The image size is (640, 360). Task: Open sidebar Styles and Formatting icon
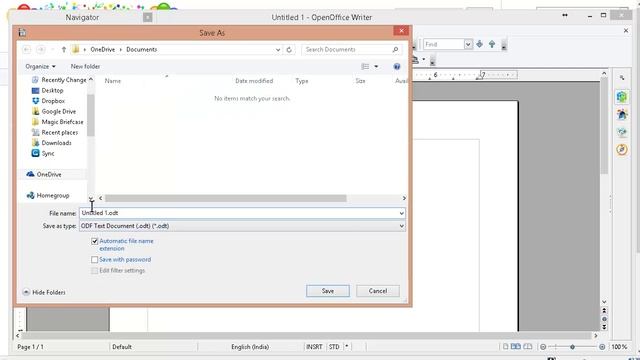622,115
